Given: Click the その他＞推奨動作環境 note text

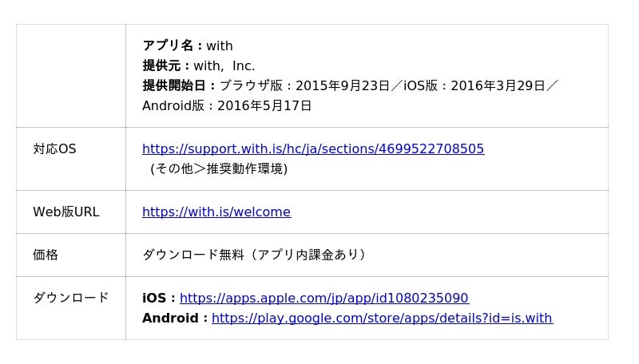Looking at the screenshot, I should pos(218,169).
